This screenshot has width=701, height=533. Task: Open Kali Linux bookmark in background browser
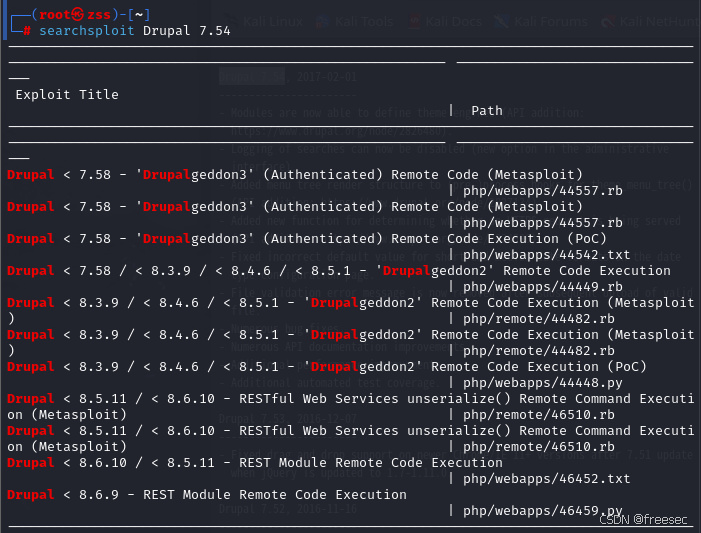point(263,21)
